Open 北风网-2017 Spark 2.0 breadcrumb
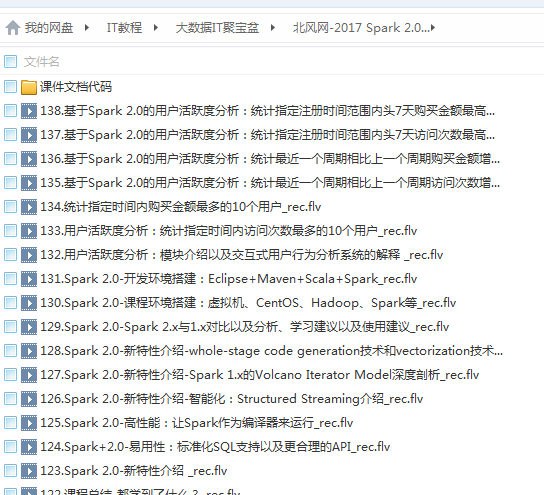 pos(361,28)
